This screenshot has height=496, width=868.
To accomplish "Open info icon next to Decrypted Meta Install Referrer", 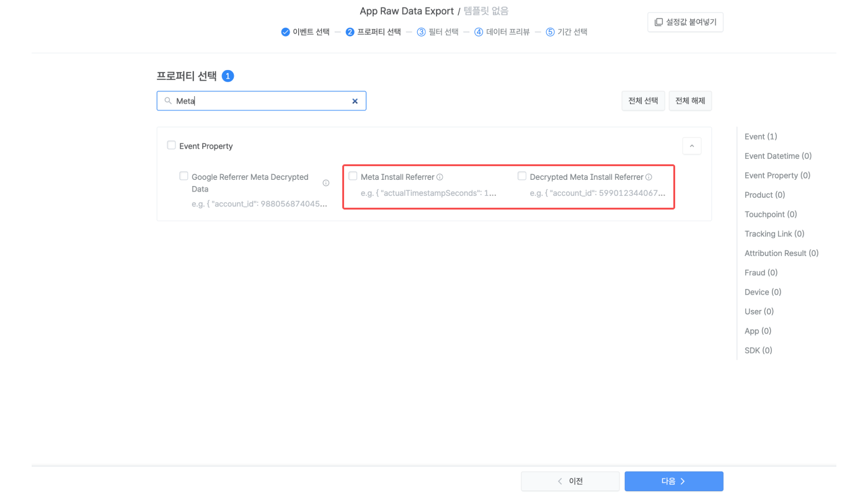I will (649, 177).
